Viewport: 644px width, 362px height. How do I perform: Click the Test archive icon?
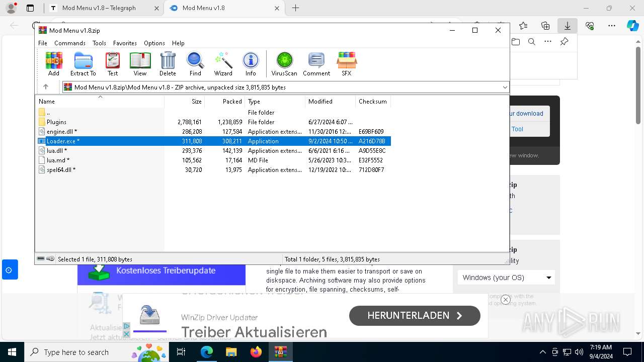coord(113,64)
